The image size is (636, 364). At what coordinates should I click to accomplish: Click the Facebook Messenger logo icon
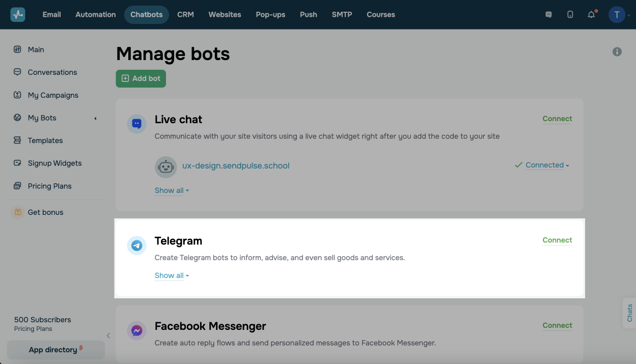[x=136, y=330]
